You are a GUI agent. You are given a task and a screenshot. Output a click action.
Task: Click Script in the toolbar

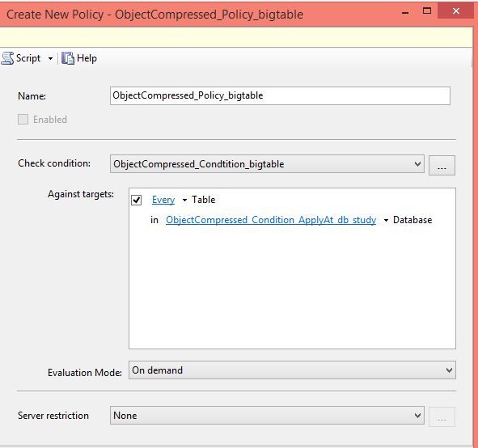pyautogui.click(x=28, y=58)
